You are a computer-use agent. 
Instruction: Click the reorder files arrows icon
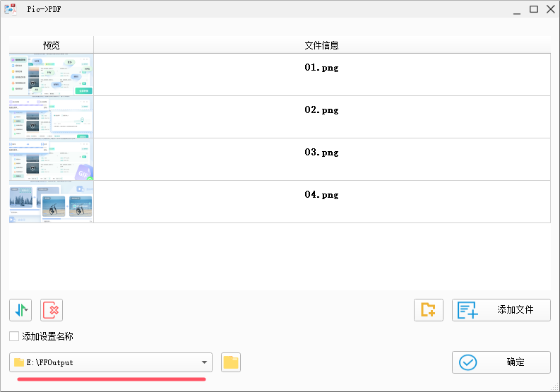(20, 310)
